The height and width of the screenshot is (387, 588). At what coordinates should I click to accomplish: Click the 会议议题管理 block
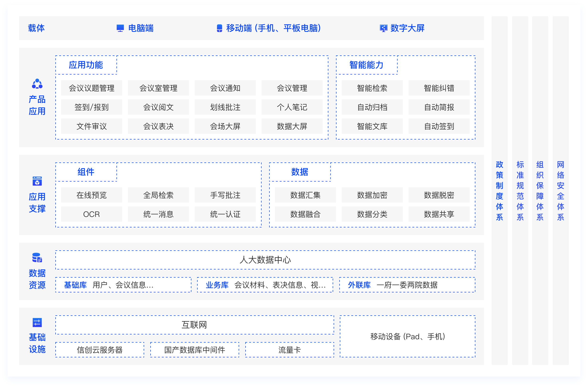click(x=91, y=88)
